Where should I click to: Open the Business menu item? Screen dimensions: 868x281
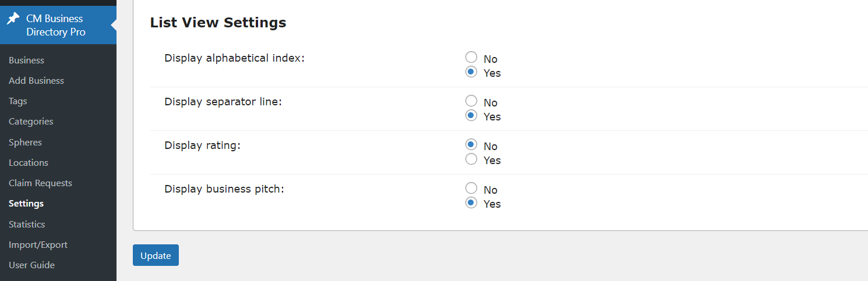[26, 61]
